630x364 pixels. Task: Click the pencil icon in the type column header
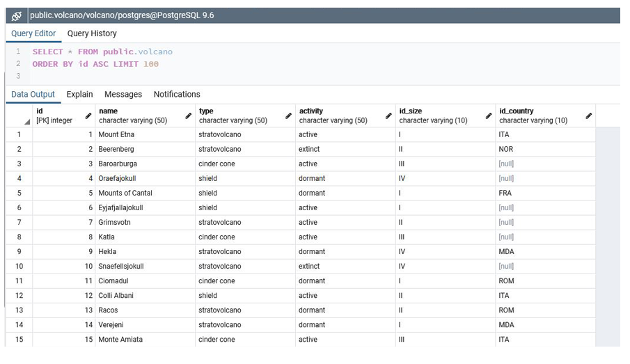[x=288, y=116]
